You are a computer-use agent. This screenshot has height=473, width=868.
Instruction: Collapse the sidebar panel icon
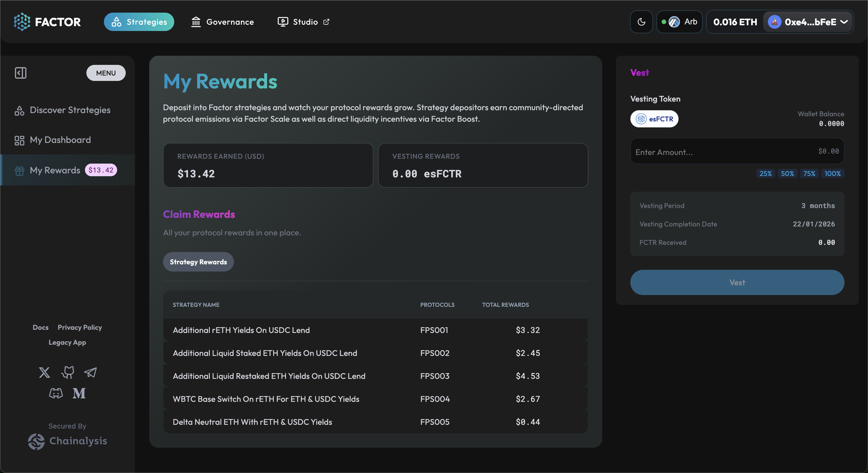[x=21, y=73]
